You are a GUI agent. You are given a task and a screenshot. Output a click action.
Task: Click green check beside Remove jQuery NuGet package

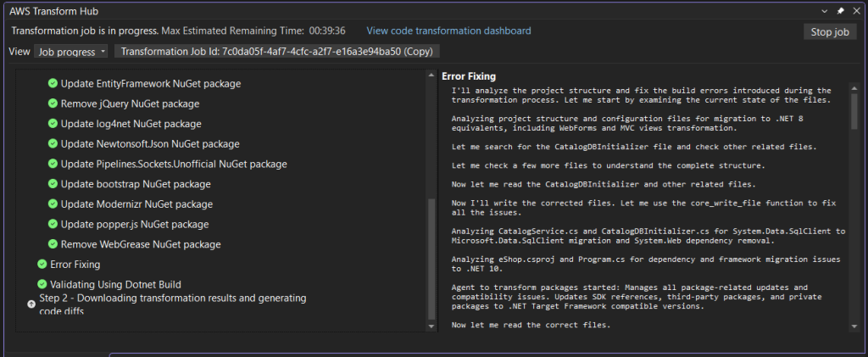coord(53,103)
